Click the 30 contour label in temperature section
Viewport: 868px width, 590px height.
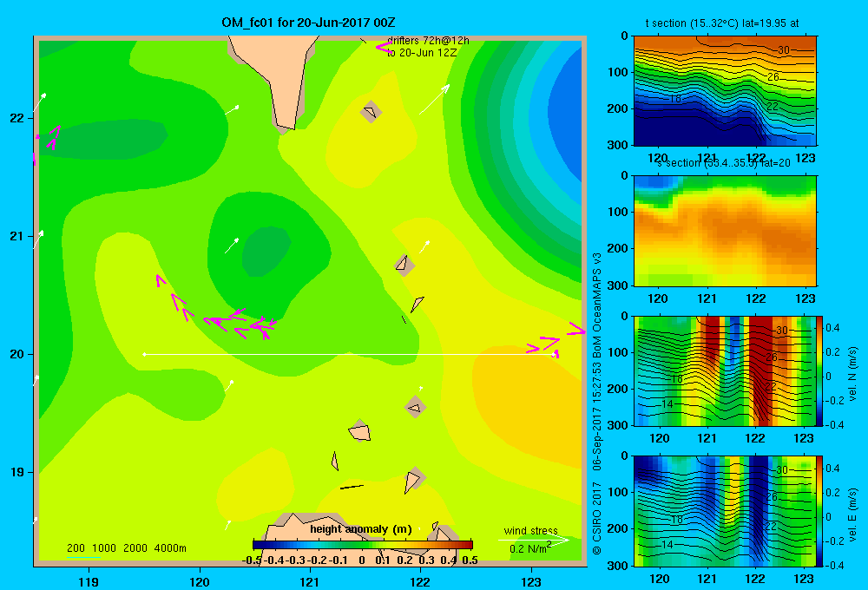click(783, 49)
